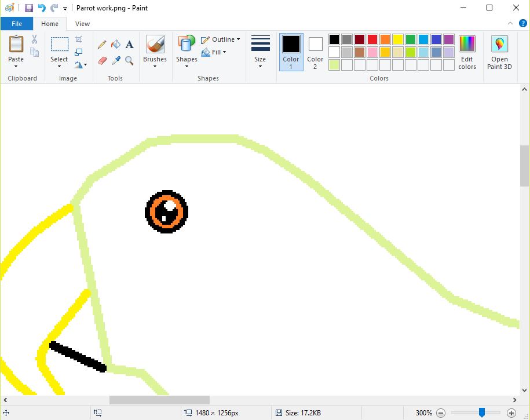Select the Pencil tool

click(x=102, y=44)
